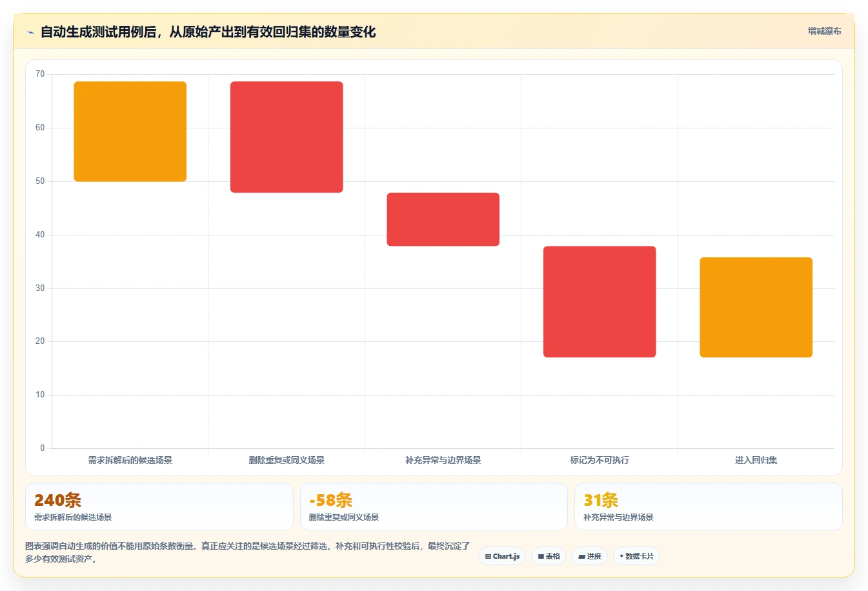Click the y-axis tick label 0
Image resolution: width=868 pixels, height=591 pixels.
43,448
